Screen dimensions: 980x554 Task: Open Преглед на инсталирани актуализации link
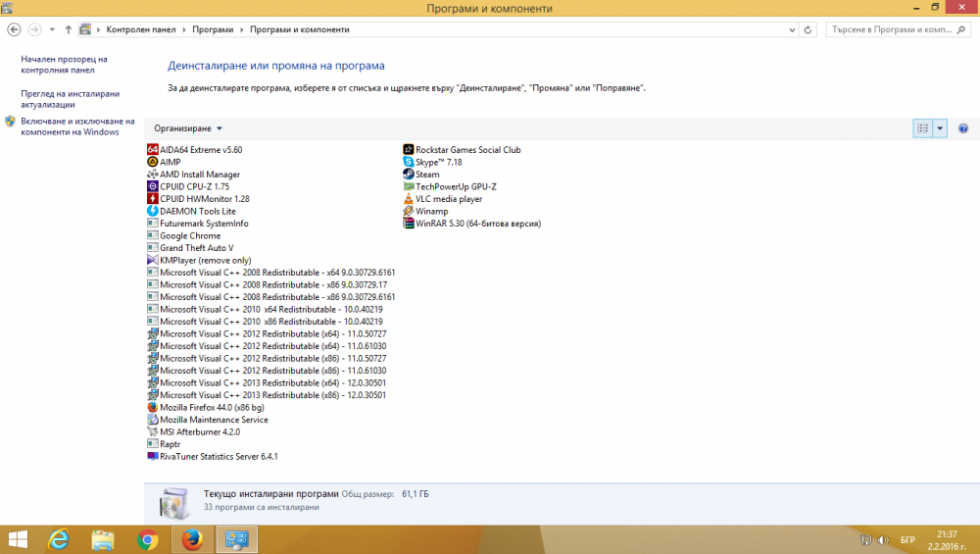70,99
